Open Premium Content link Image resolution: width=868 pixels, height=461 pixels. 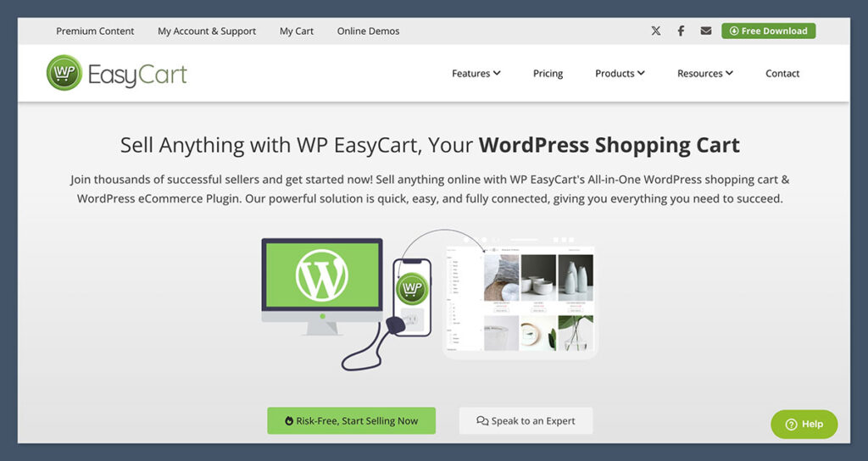95,31
